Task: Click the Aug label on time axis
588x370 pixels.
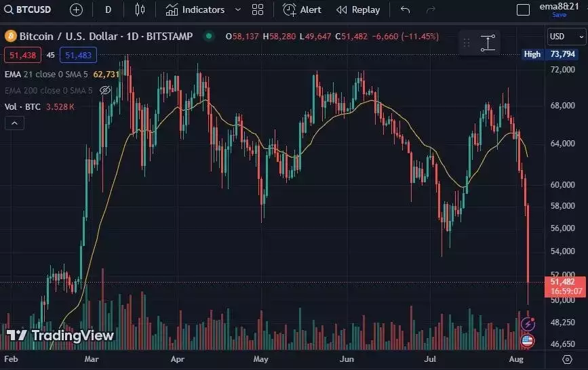Action: pos(516,359)
